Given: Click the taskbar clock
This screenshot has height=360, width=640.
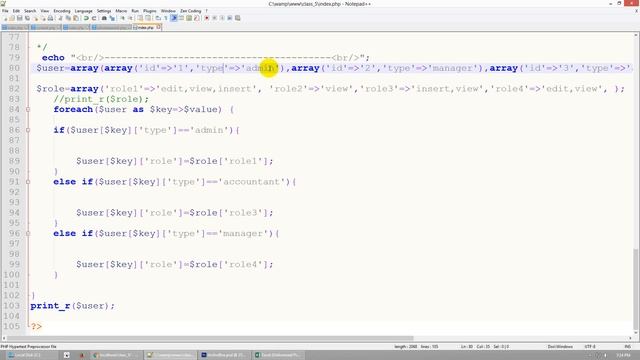Looking at the screenshot, I should (x=623, y=355).
